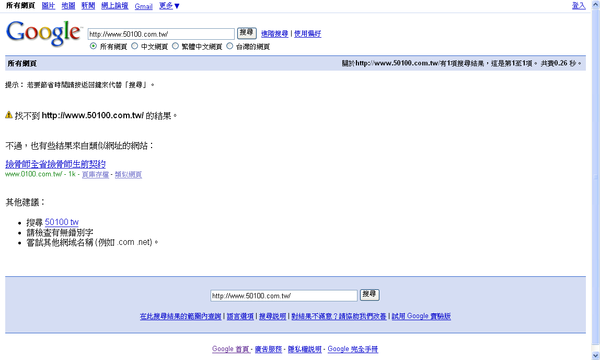
Task: Open the Google 完全手冊 footer link
Action: 353,349
